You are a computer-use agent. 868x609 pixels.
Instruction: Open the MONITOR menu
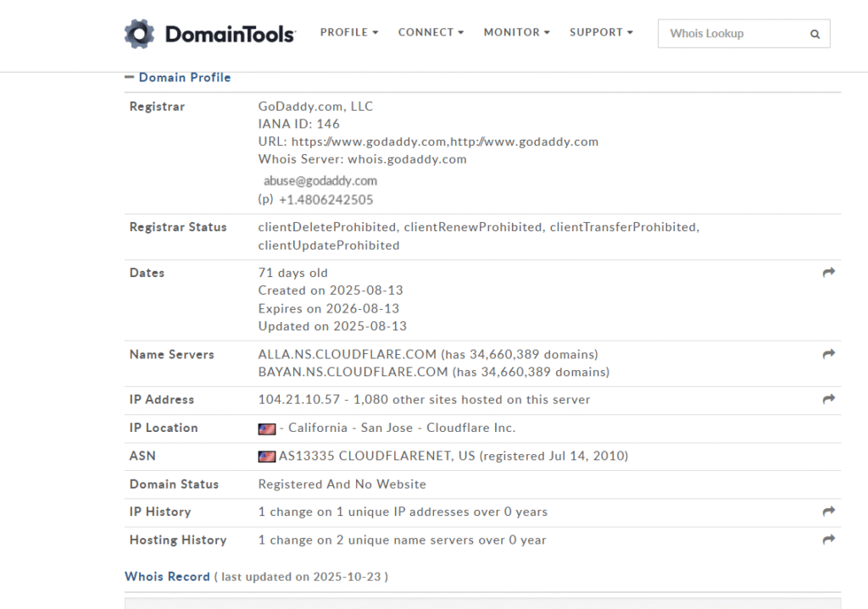pyautogui.click(x=516, y=32)
